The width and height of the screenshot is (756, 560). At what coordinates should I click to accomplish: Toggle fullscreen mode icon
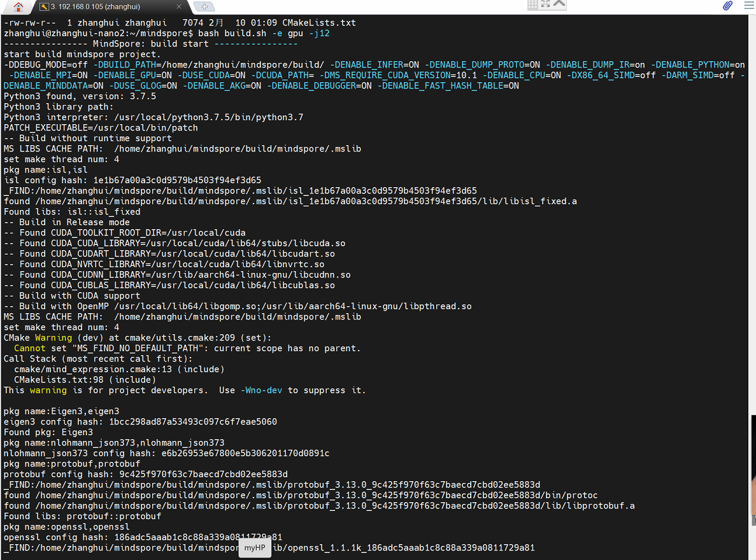point(545,4)
